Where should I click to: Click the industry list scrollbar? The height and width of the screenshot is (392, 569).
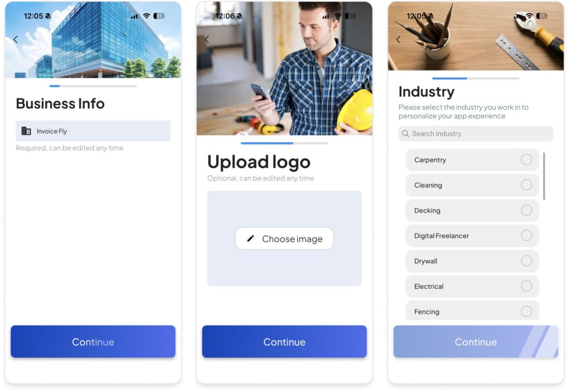coord(544,176)
